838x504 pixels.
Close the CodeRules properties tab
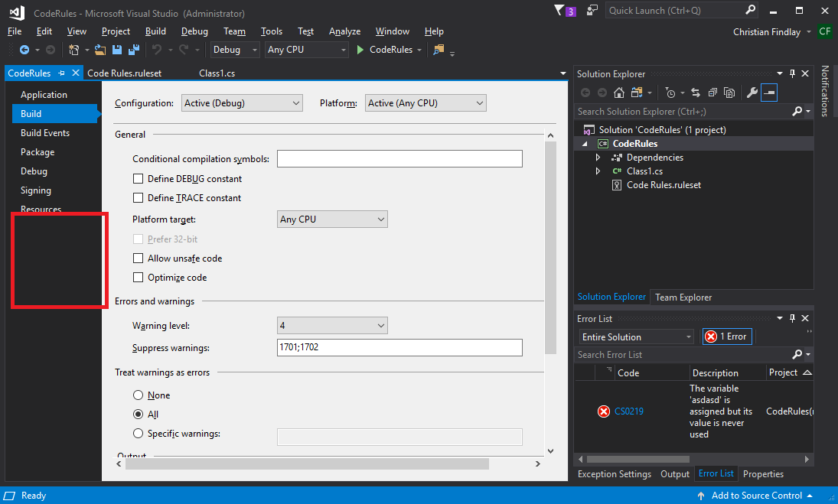[x=75, y=73]
